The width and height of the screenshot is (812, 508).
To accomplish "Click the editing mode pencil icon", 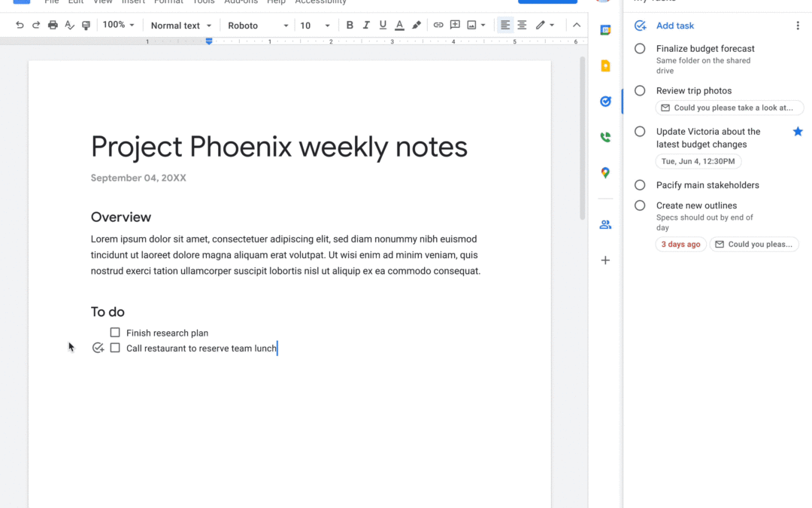I will coord(540,25).
